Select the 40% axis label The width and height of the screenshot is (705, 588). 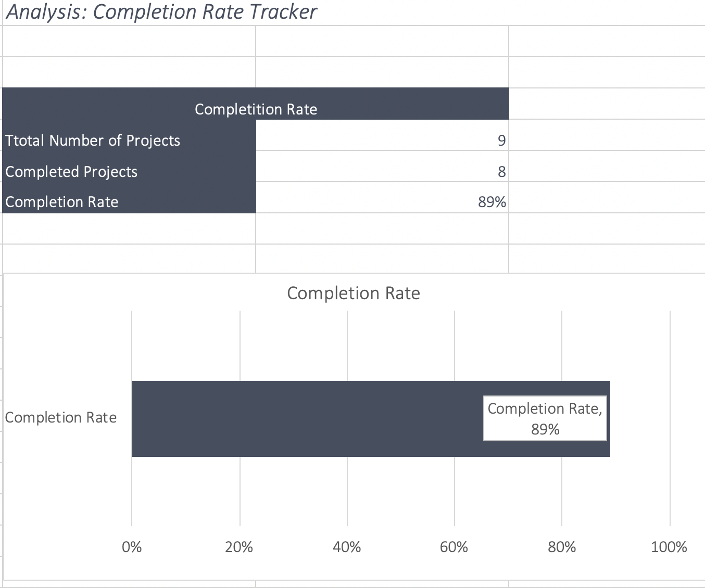tap(347, 547)
